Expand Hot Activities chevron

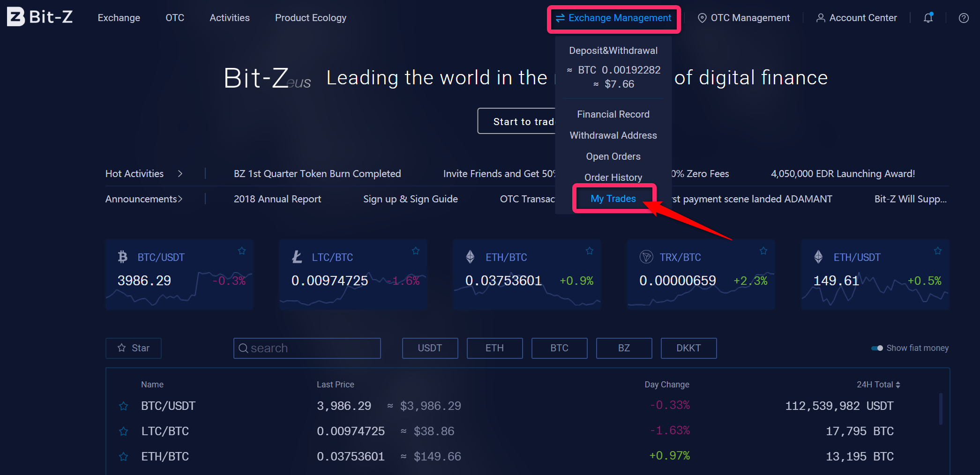180,174
